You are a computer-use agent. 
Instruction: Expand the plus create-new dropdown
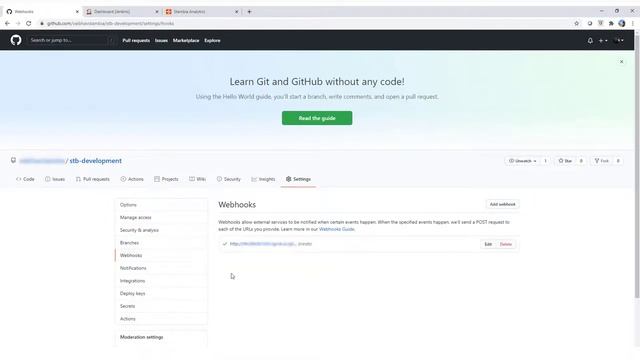(603, 40)
